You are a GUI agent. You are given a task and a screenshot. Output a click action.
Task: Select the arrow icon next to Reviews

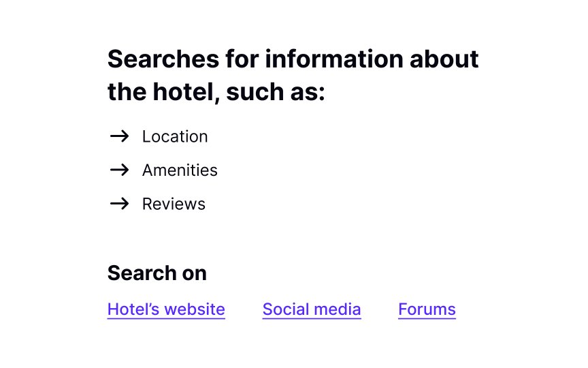pos(119,204)
